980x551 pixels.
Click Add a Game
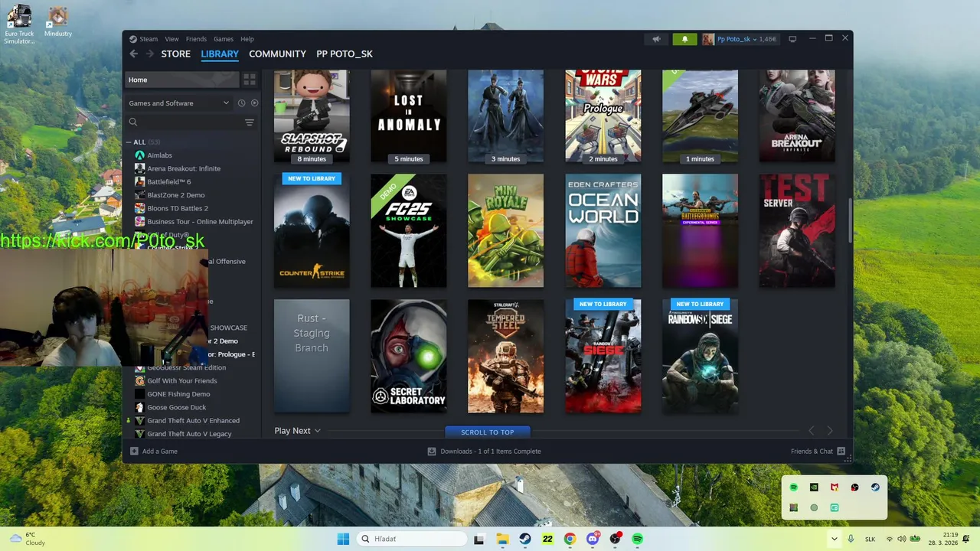[x=154, y=452]
